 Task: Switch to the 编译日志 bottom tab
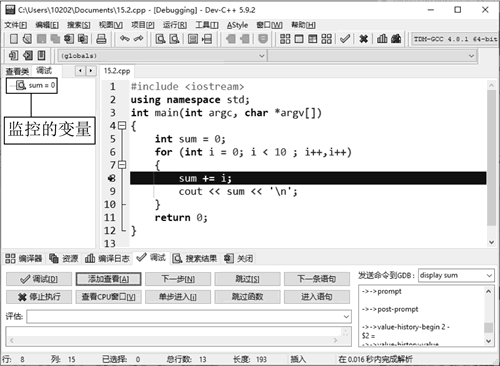click(x=107, y=258)
